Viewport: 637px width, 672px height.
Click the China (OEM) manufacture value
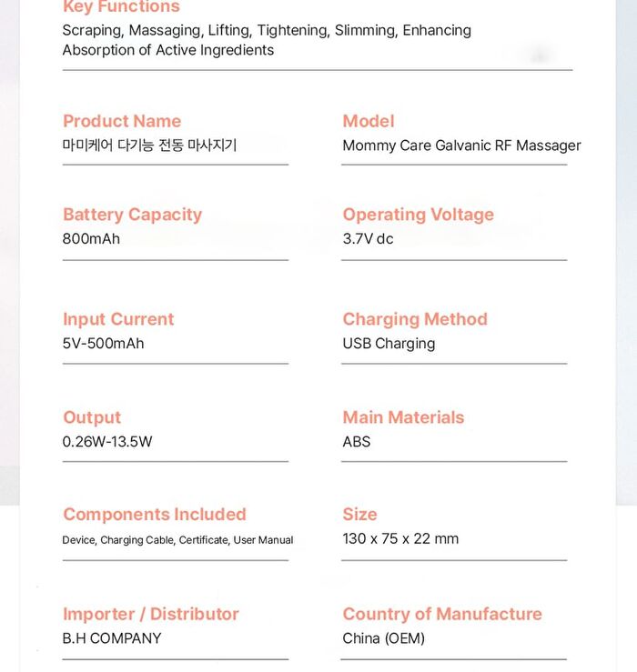coord(383,638)
